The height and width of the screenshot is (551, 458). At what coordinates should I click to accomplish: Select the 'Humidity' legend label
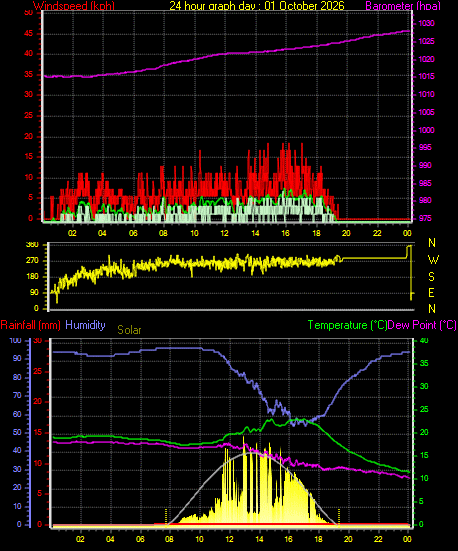click(85, 325)
